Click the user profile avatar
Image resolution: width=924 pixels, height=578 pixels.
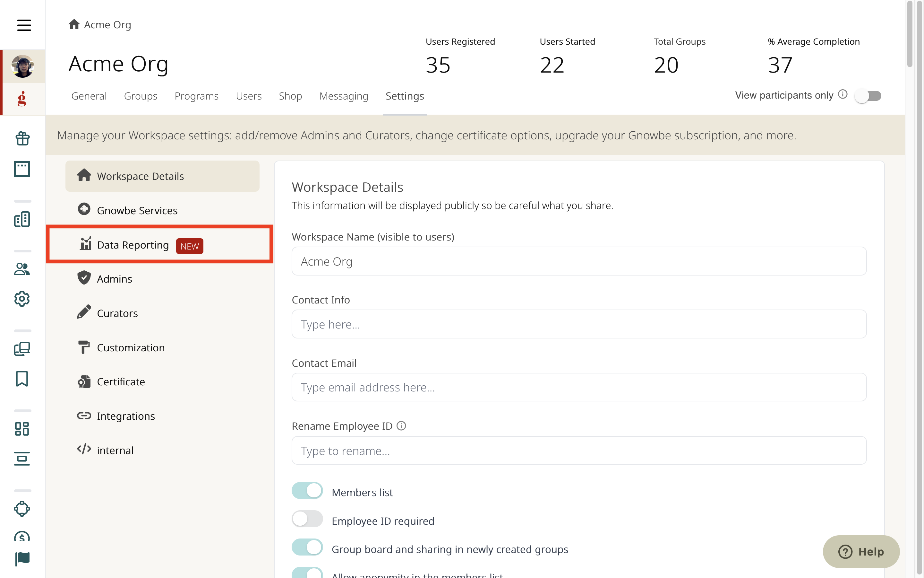22,66
